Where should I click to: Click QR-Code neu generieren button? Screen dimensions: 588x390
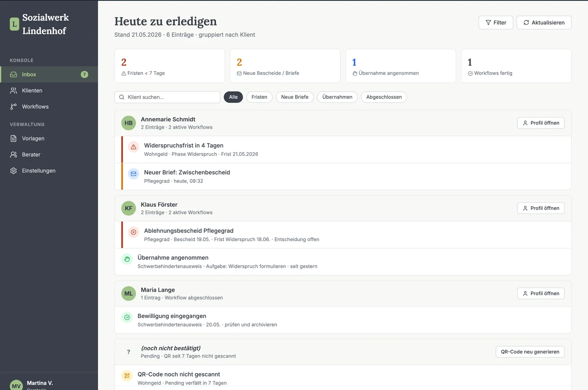point(530,352)
